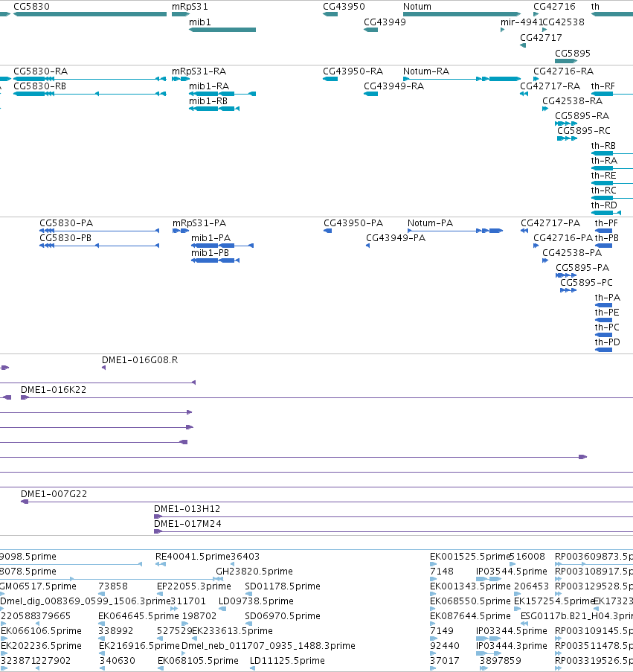Click the CG43950-PA protein label
Screen dimensions: 633x672
tap(353, 223)
